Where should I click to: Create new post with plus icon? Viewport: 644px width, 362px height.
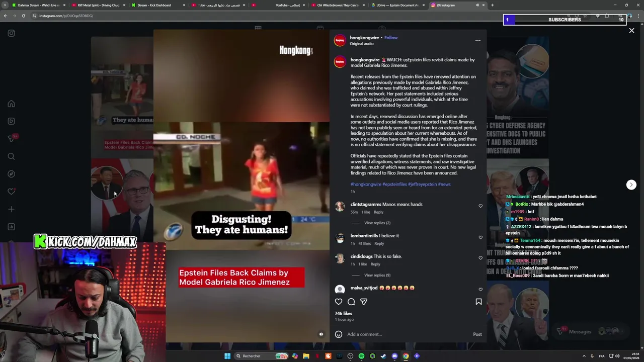(x=11, y=209)
